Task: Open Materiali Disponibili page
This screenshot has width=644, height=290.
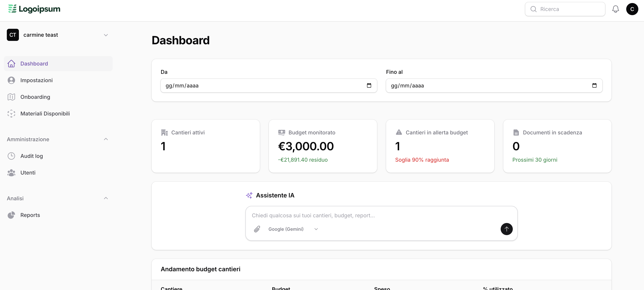Action: [58, 114]
